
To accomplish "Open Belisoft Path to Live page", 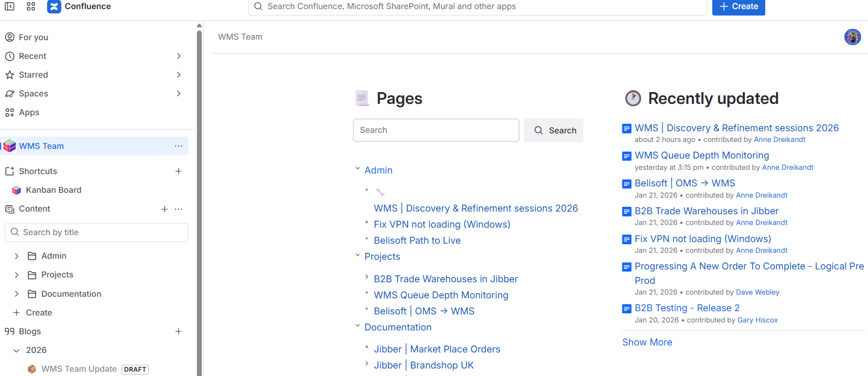I will (x=417, y=240).
